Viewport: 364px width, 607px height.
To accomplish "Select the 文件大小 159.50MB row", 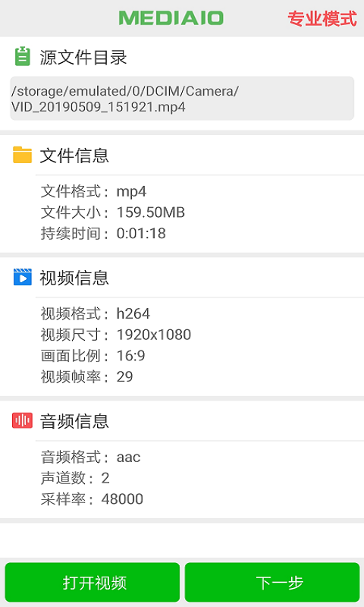I will pos(112,212).
